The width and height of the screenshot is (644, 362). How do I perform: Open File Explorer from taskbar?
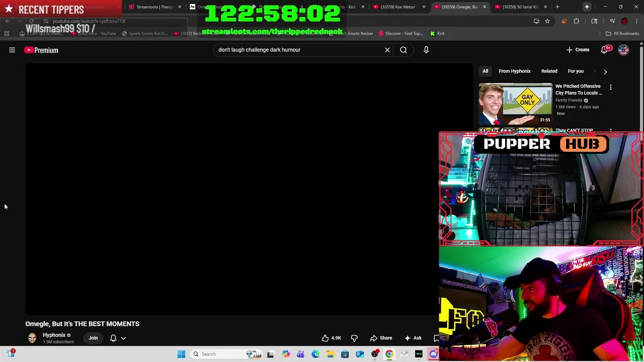(x=330, y=354)
